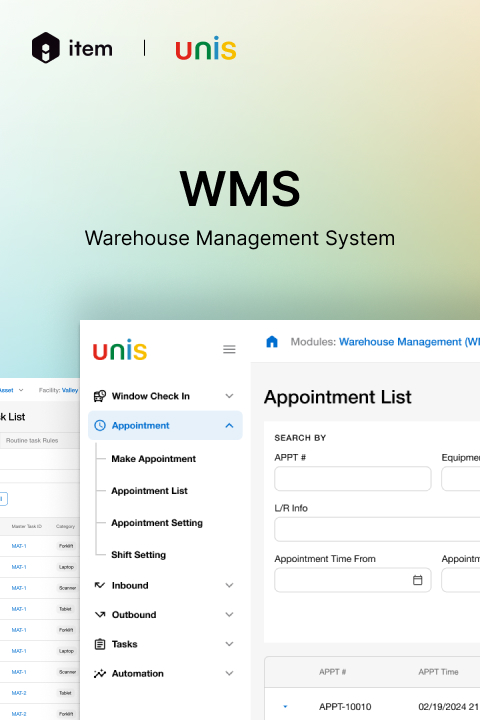The width and height of the screenshot is (480, 720).
Task: Select the Tasks menu label
Action: (124, 644)
